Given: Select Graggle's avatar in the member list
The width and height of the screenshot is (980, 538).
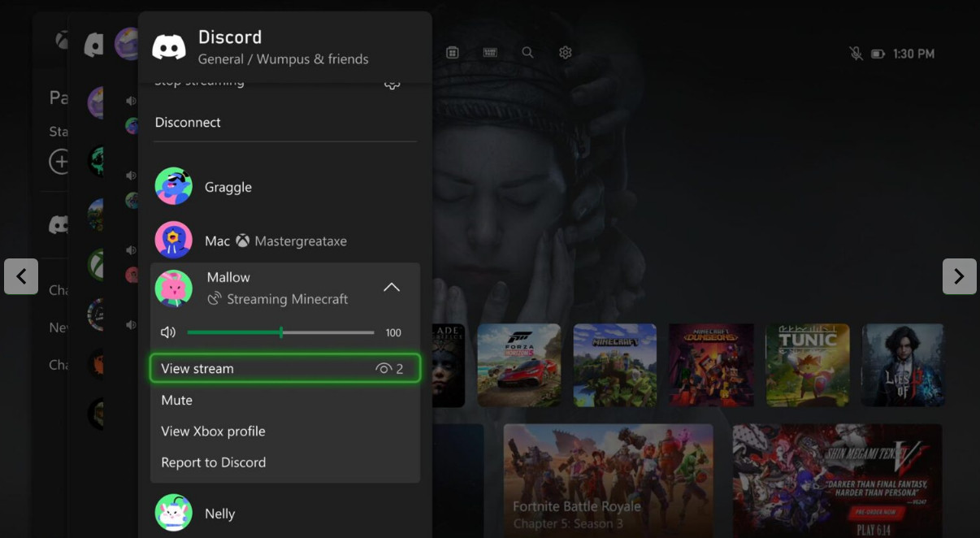Looking at the screenshot, I should (x=174, y=187).
